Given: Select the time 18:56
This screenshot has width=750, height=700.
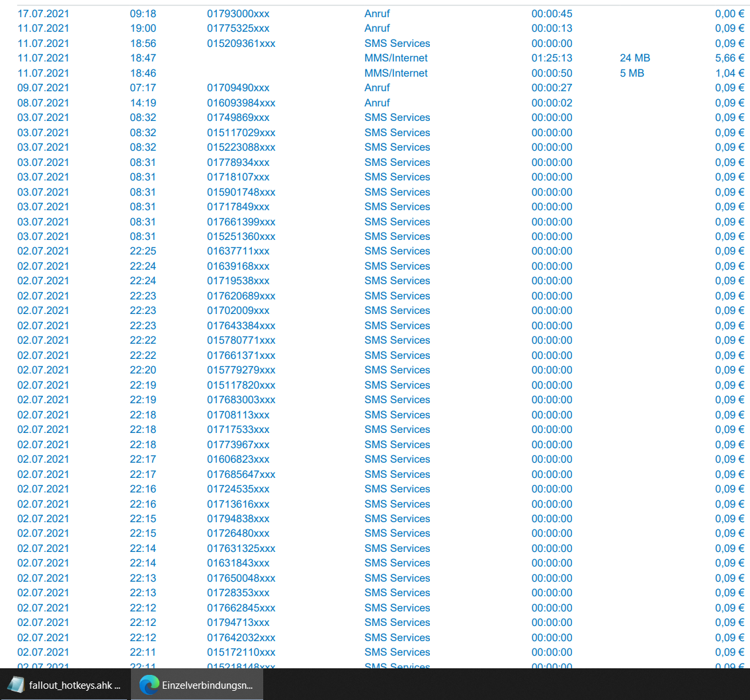Looking at the screenshot, I should [143, 43].
